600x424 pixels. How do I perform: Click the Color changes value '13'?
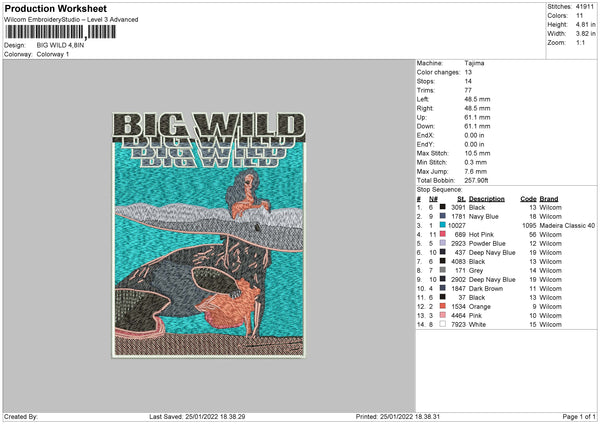click(x=468, y=72)
